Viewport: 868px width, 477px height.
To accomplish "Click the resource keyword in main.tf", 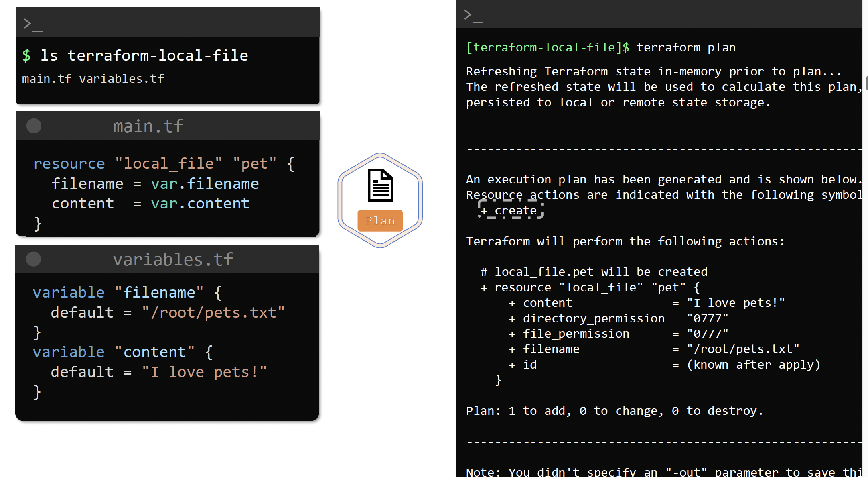I will 69,164.
